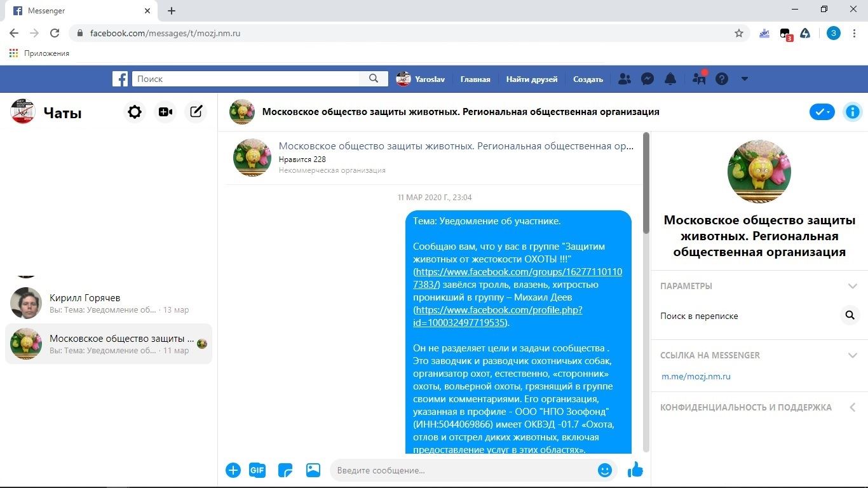
Task: Open the sticker picker
Action: (285, 470)
